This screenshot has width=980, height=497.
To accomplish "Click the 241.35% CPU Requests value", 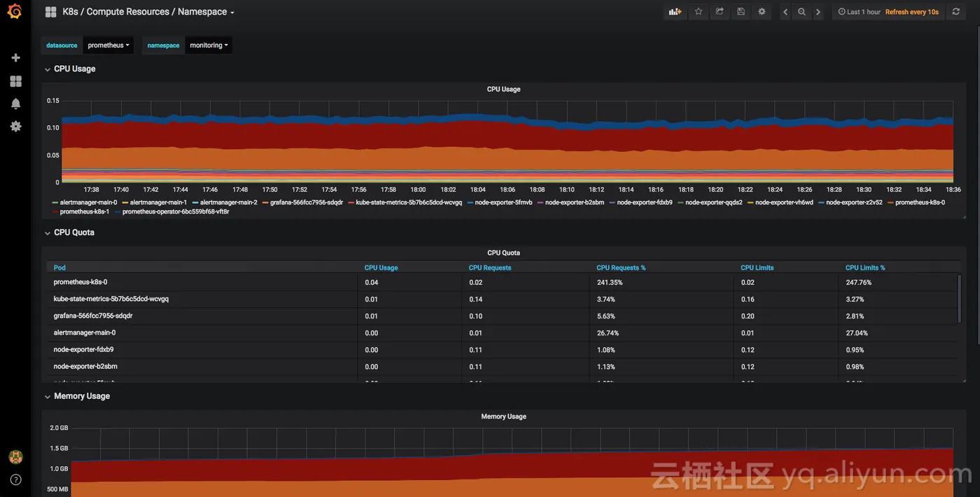I will click(610, 282).
